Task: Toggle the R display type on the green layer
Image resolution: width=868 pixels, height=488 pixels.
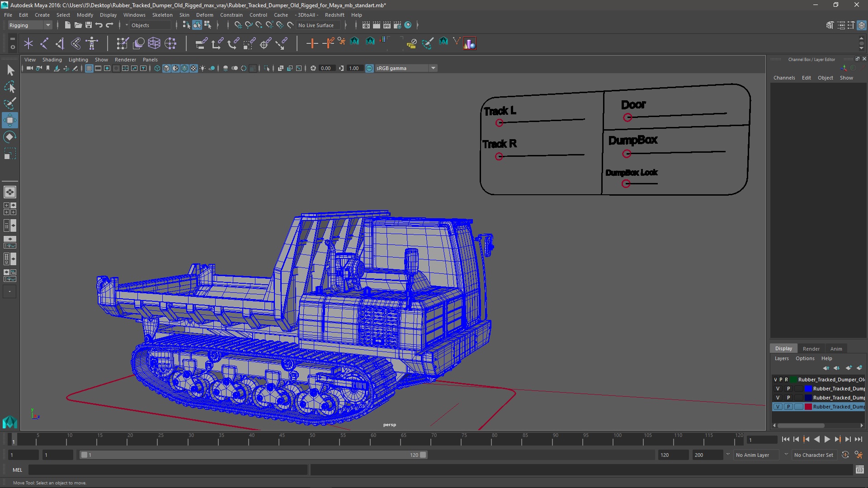Action: coord(786,380)
